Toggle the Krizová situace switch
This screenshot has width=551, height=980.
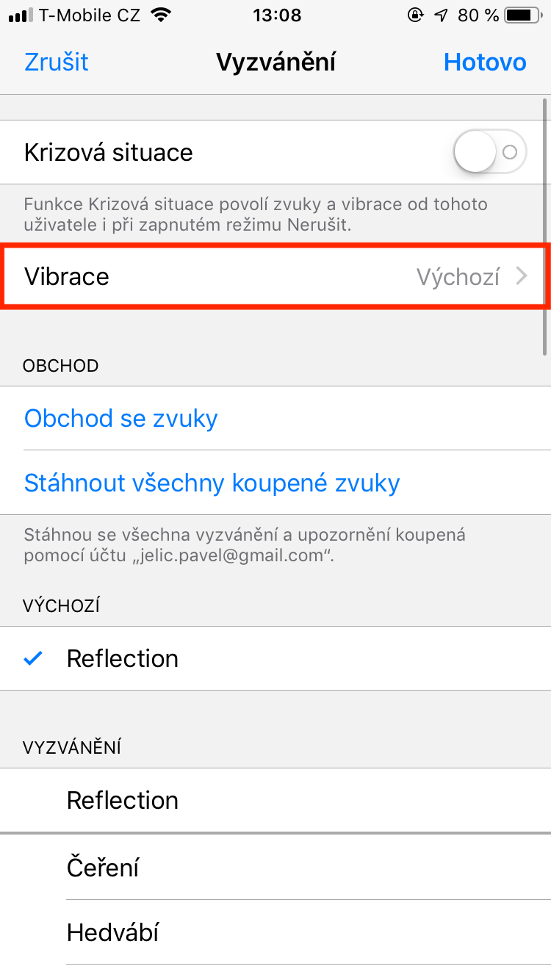(x=490, y=152)
